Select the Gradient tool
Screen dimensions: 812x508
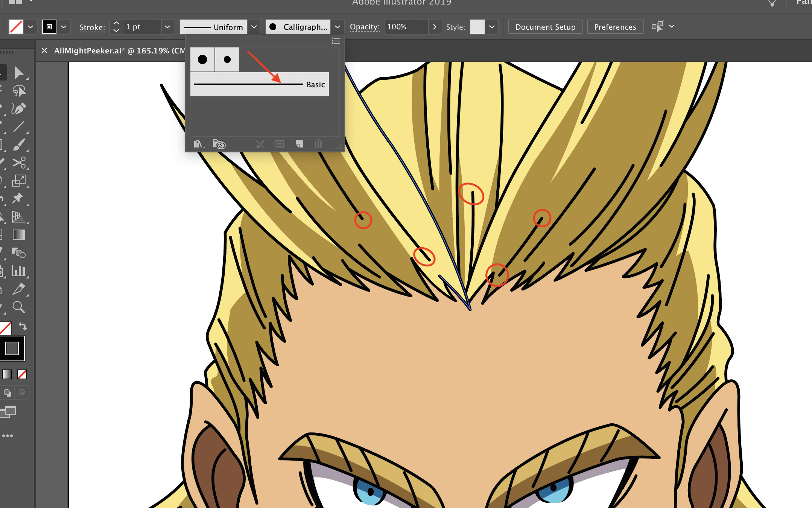point(19,235)
